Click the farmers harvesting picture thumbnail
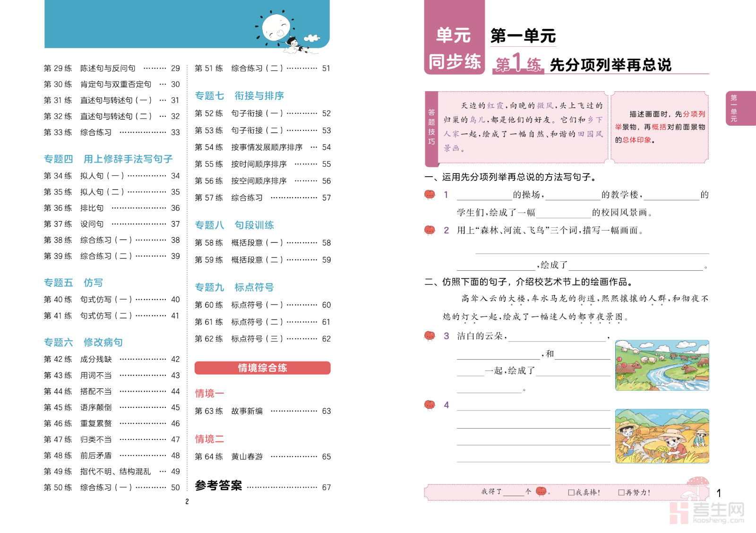 (661, 436)
